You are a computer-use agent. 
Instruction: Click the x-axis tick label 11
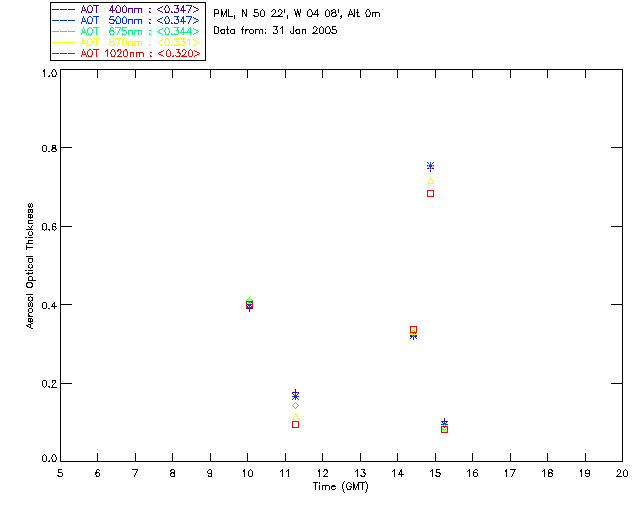point(285,474)
